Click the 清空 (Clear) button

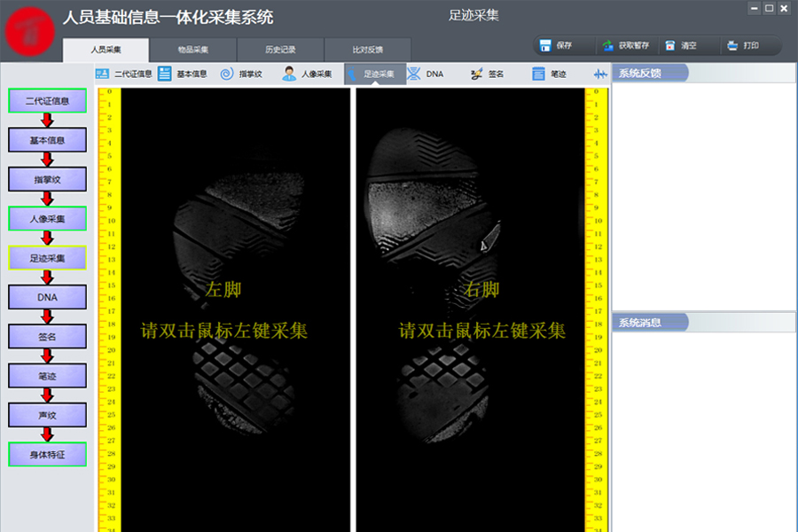coord(681,45)
